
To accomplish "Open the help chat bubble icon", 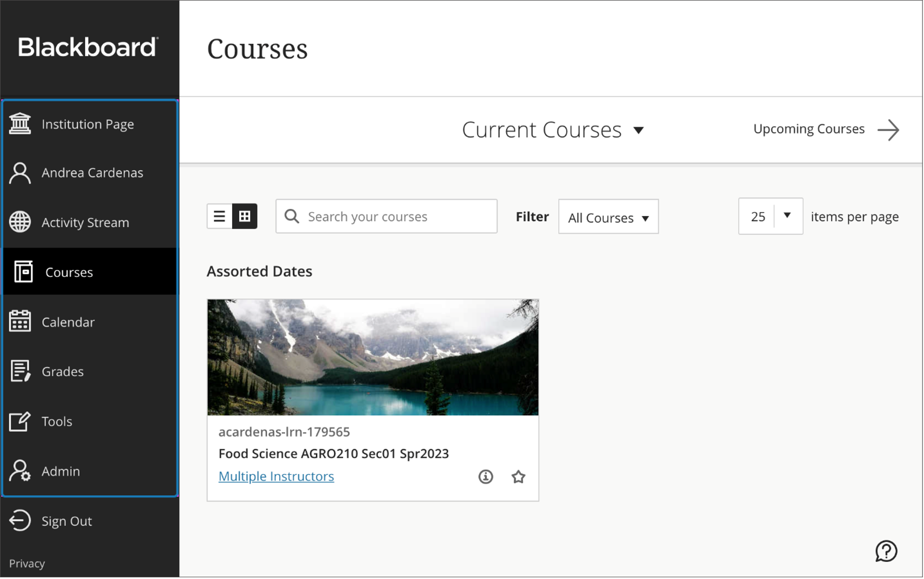I will point(886,551).
